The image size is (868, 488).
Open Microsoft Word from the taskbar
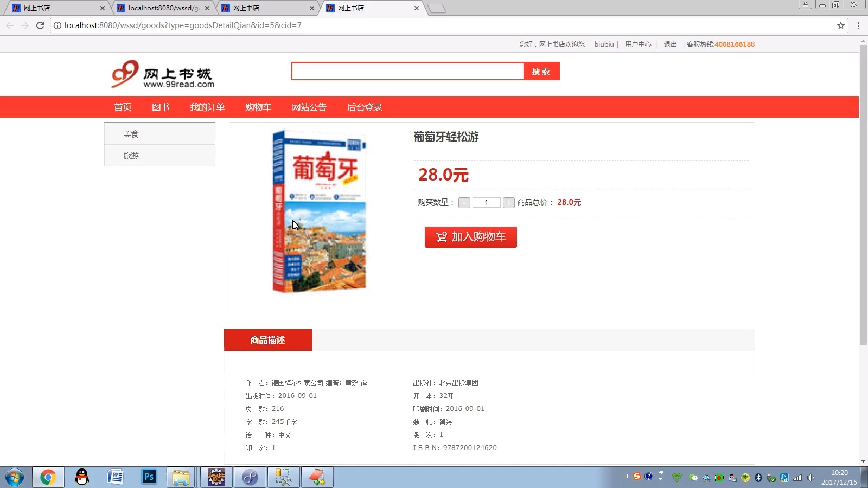114,477
